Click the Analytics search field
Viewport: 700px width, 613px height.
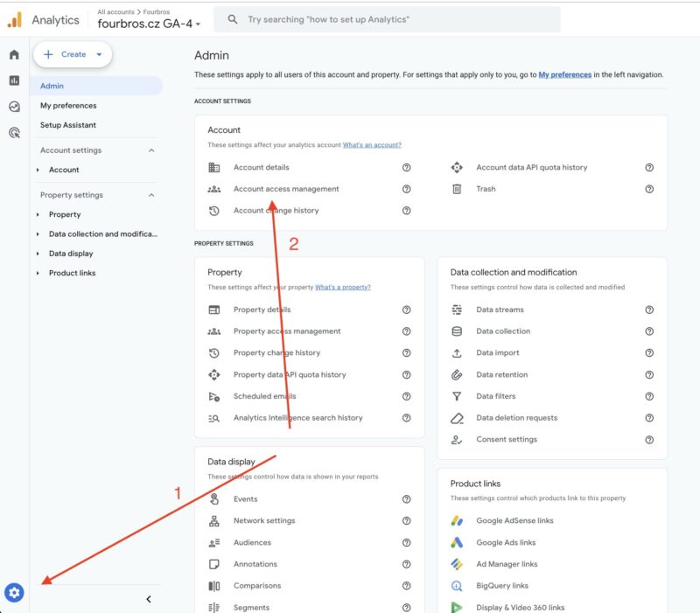coord(387,19)
